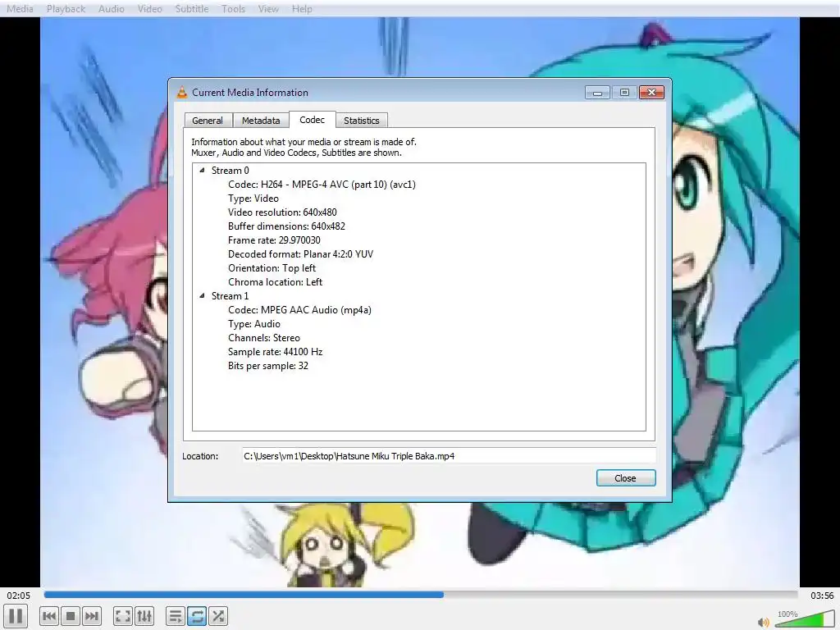Collapse the Stream 0 tree node

point(202,171)
